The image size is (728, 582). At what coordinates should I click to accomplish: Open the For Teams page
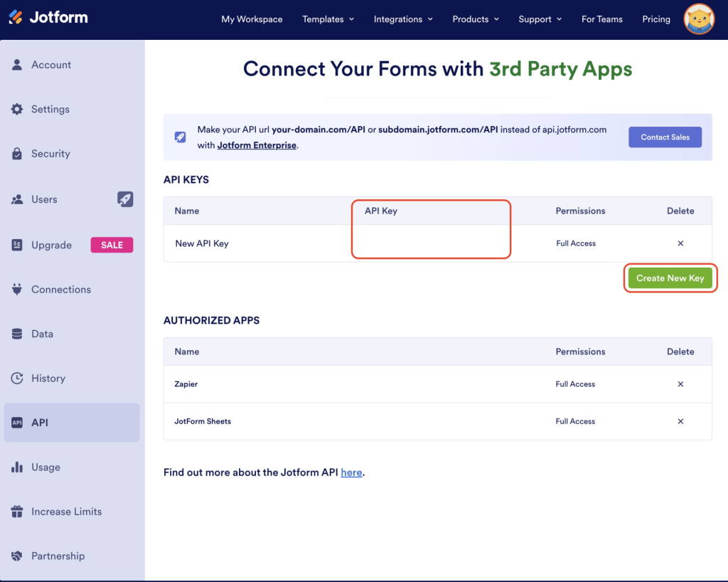[x=601, y=19]
